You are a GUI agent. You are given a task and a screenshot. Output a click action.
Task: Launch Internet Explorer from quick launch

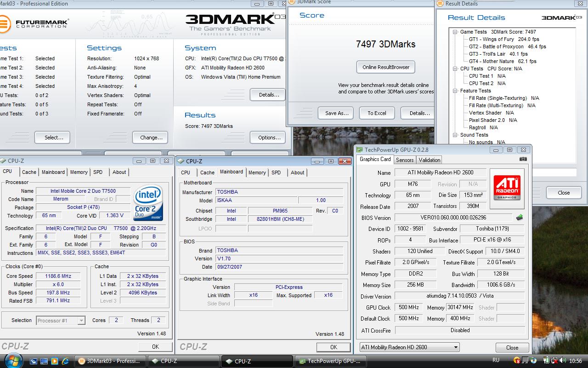click(65, 361)
